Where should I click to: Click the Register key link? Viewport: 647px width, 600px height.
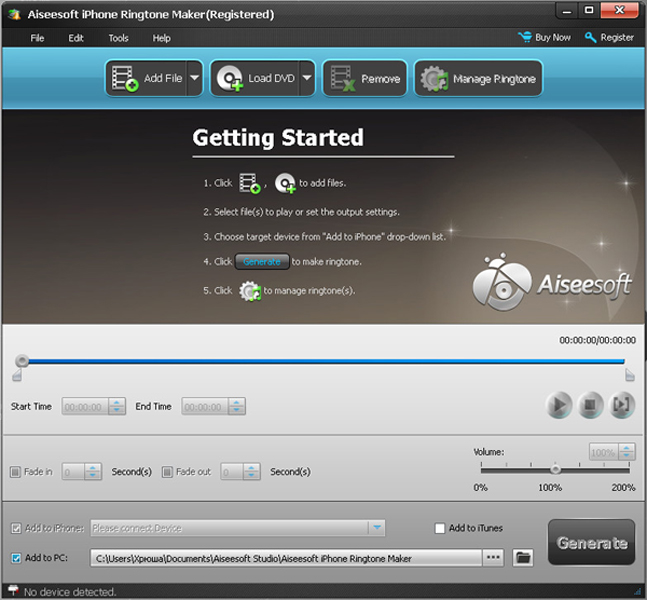tap(609, 38)
